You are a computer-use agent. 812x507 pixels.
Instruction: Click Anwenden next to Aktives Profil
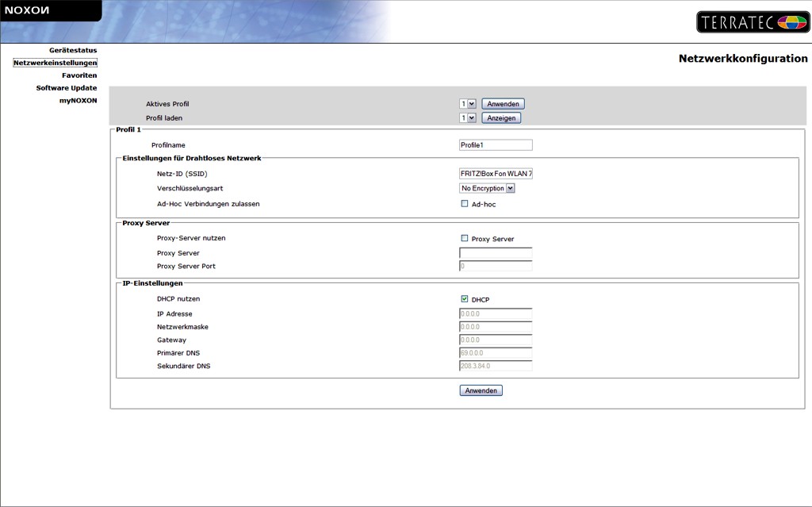[x=503, y=104]
